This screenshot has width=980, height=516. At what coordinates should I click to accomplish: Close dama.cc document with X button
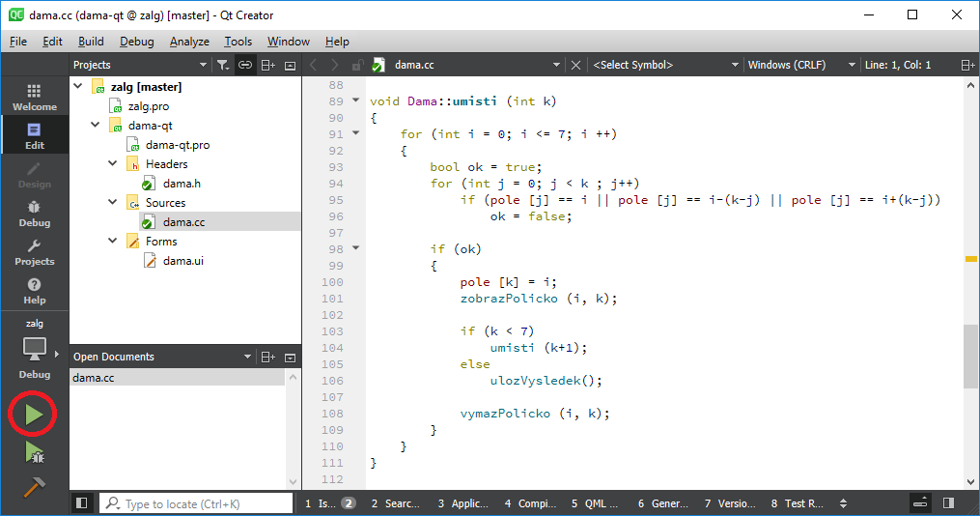click(x=575, y=65)
